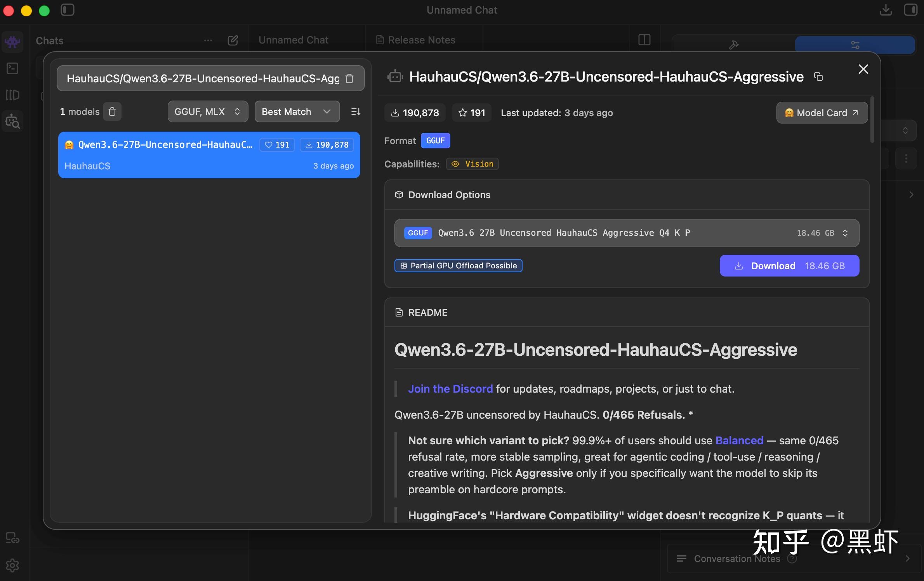Click the Conversation Notes label
The height and width of the screenshot is (581, 924).
point(737,558)
